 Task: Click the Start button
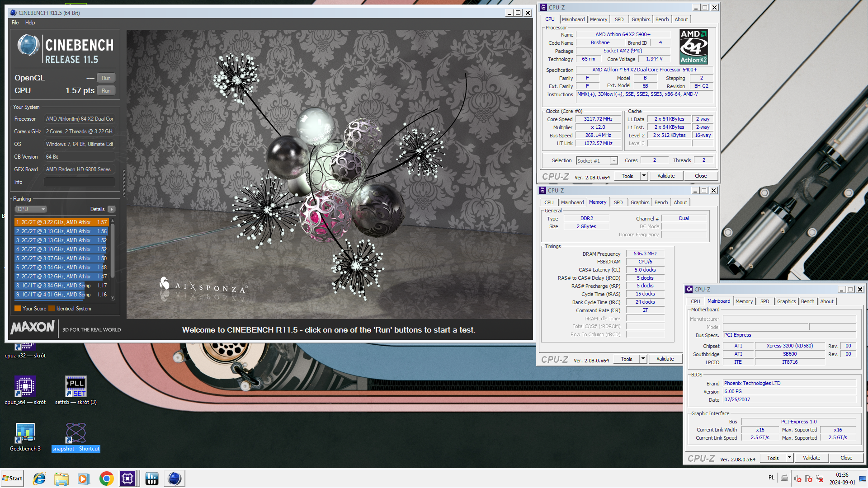12,479
